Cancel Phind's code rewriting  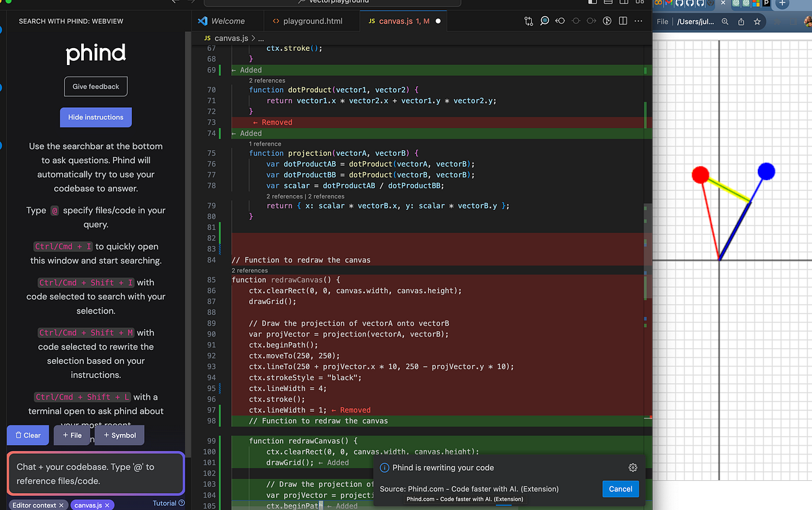[620, 488]
